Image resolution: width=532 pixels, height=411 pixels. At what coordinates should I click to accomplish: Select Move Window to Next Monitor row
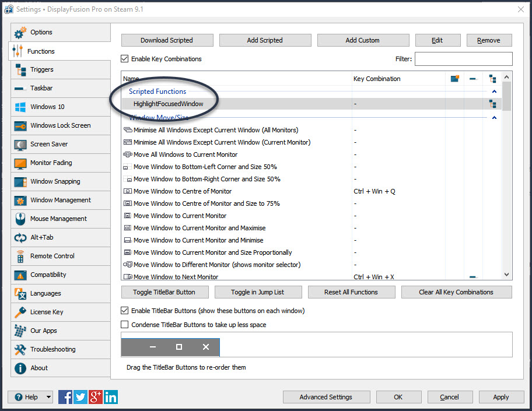(311, 276)
